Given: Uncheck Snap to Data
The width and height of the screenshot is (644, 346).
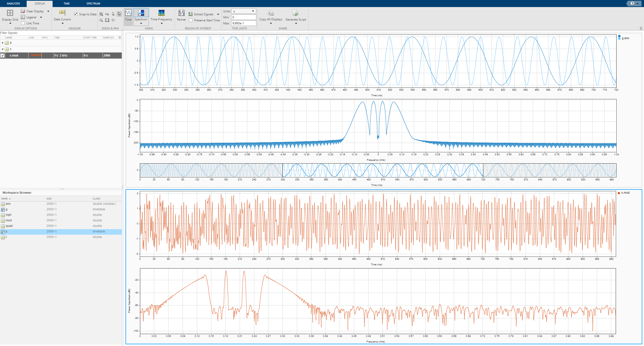Looking at the screenshot, I should tap(76, 14).
